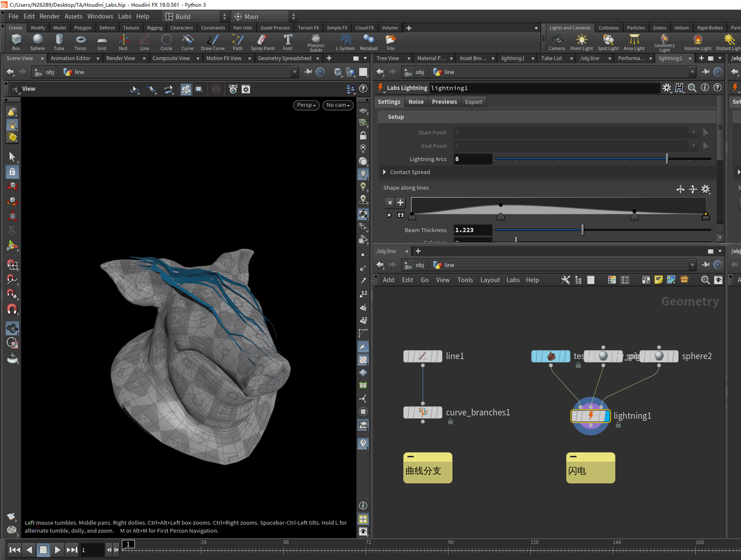Switch to the Noise tab
Image resolution: width=741 pixels, height=560 pixels.
coord(416,102)
